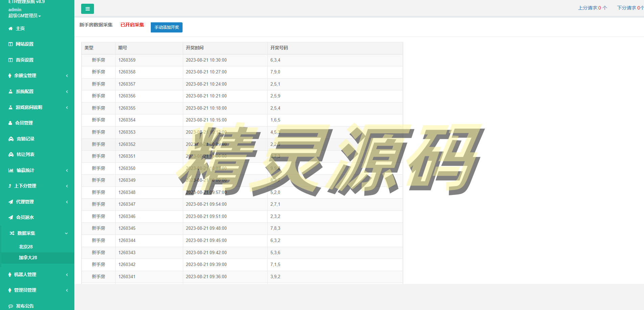644x310 pixels.
Task: Click the 已开启采集 status toggle text
Action: pyautogui.click(x=132, y=25)
